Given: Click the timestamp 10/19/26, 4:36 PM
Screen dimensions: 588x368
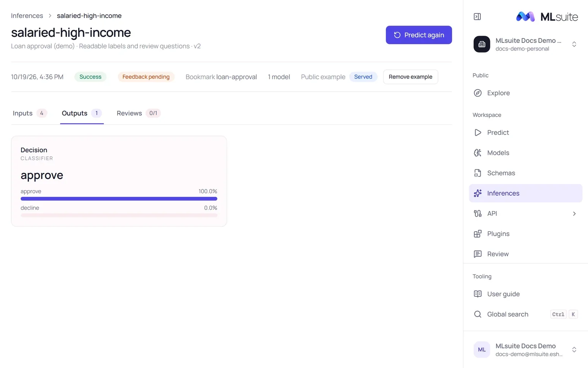Looking at the screenshot, I should click(x=37, y=77).
